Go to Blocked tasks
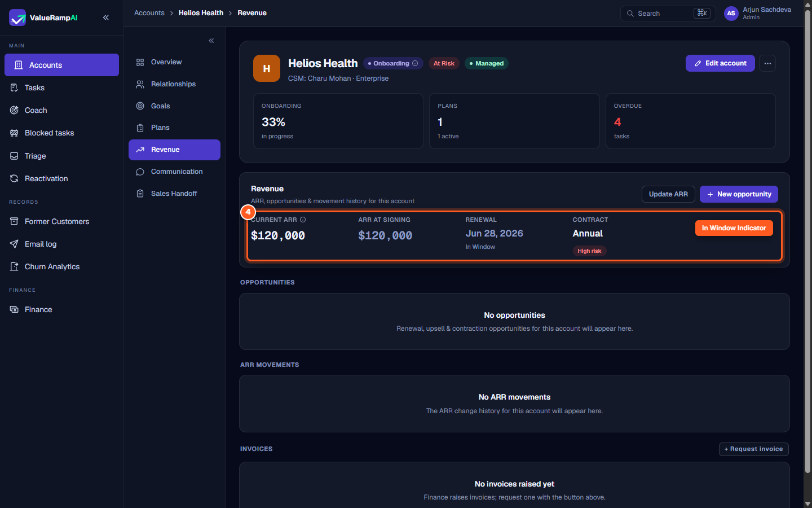Image resolution: width=812 pixels, height=508 pixels. (61, 133)
